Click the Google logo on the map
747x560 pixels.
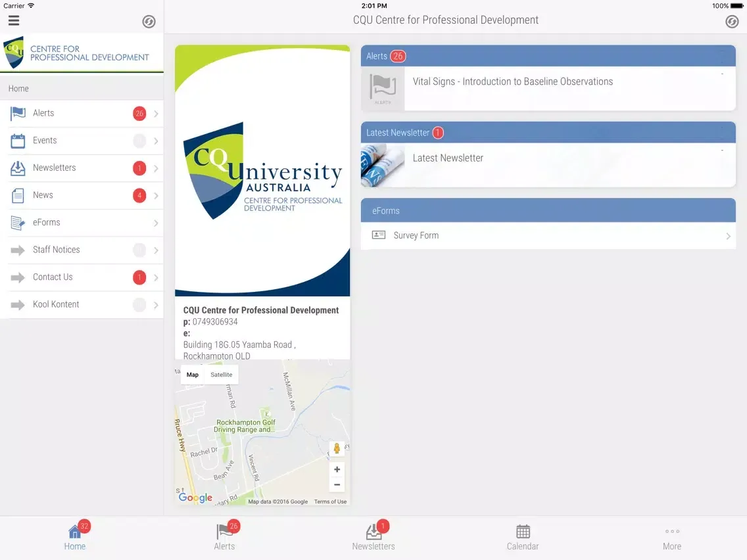click(x=195, y=498)
